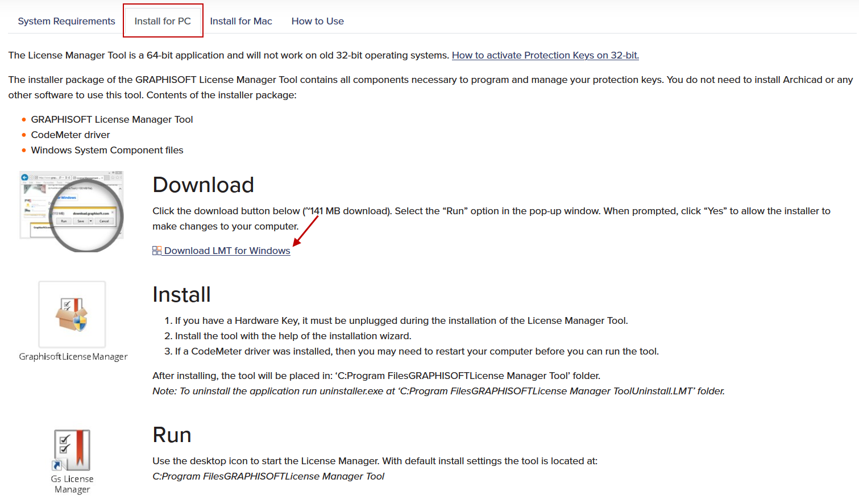Click the Download LMT for Windows link

227,251
